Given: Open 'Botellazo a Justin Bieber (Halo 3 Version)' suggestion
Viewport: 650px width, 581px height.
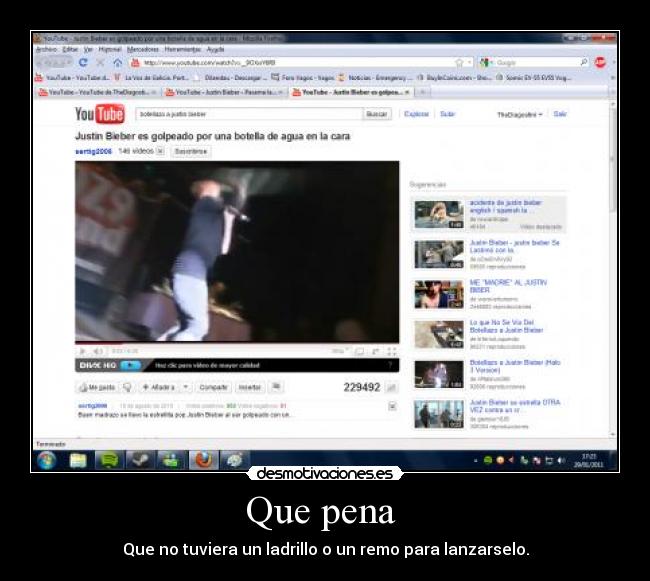Looking at the screenshot, I should tap(514, 366).
